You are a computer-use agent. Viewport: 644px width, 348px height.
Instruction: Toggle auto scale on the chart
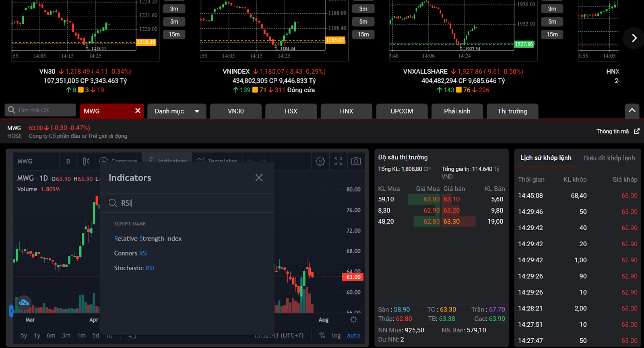tap(353, 336)
